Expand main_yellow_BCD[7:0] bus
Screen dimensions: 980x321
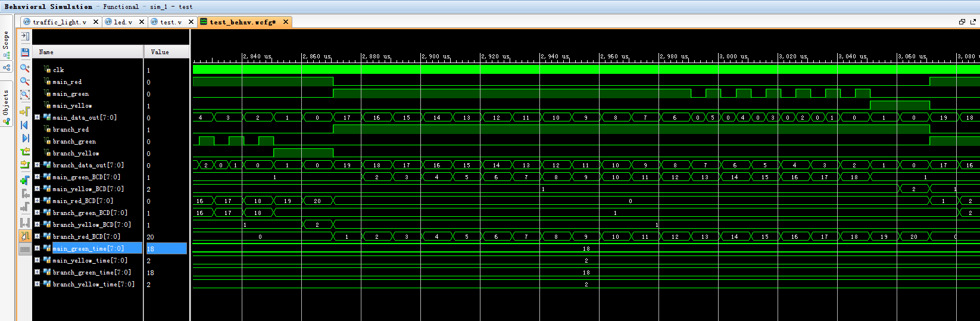[x=37, y=189]
